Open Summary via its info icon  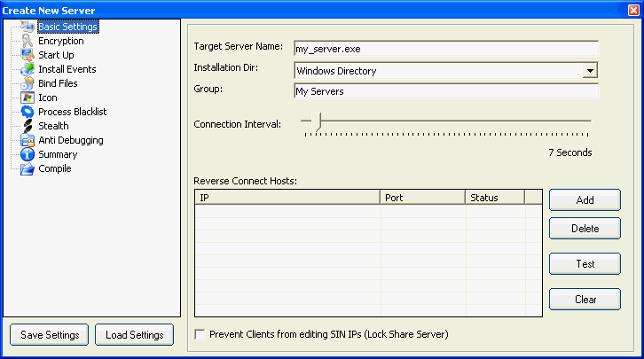click(27, 154)
